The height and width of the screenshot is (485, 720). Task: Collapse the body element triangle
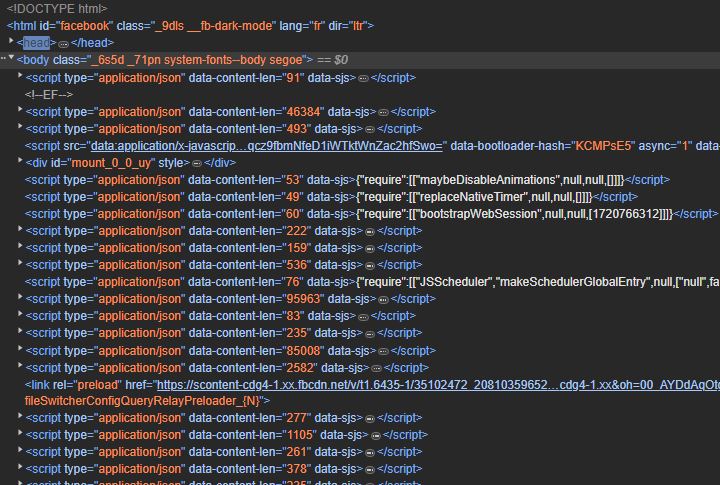coord(11,58)
